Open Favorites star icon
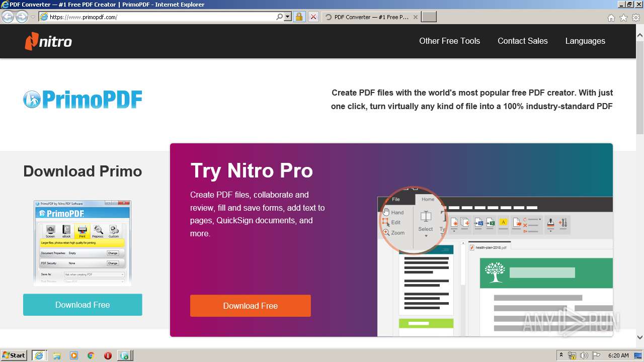Image resolution: width=644 pixels, height=362 pixels. 623,18
